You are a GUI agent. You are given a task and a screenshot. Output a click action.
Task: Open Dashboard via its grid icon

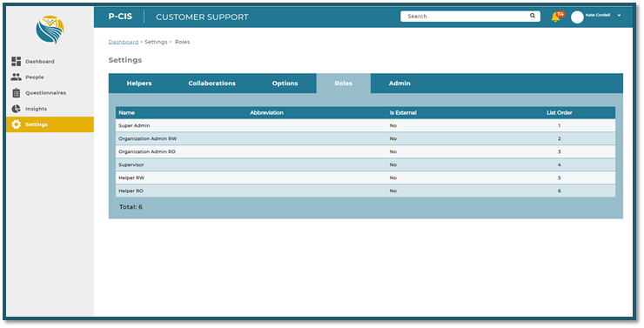[x=16, y=61]
